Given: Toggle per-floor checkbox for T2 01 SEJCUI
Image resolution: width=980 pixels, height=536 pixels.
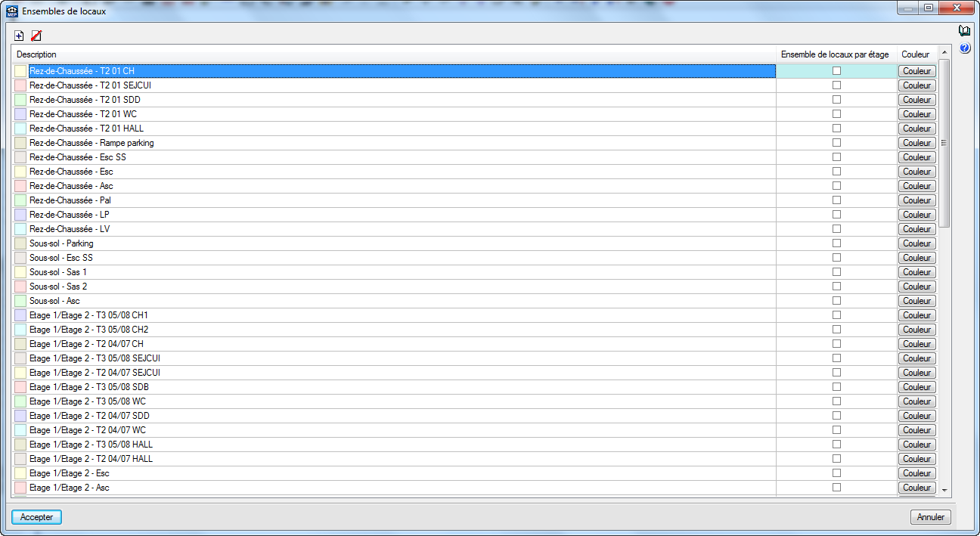Looking at the screenshot, I should (836, 85).
